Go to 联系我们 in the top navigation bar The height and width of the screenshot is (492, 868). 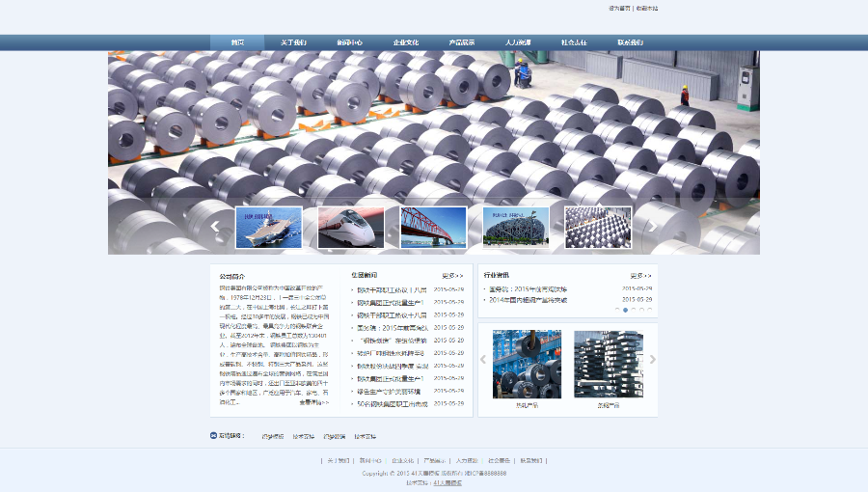point(630,42)
